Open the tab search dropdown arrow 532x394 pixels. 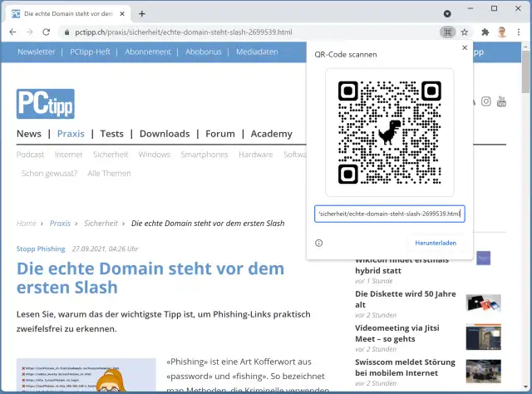point(447,13)
